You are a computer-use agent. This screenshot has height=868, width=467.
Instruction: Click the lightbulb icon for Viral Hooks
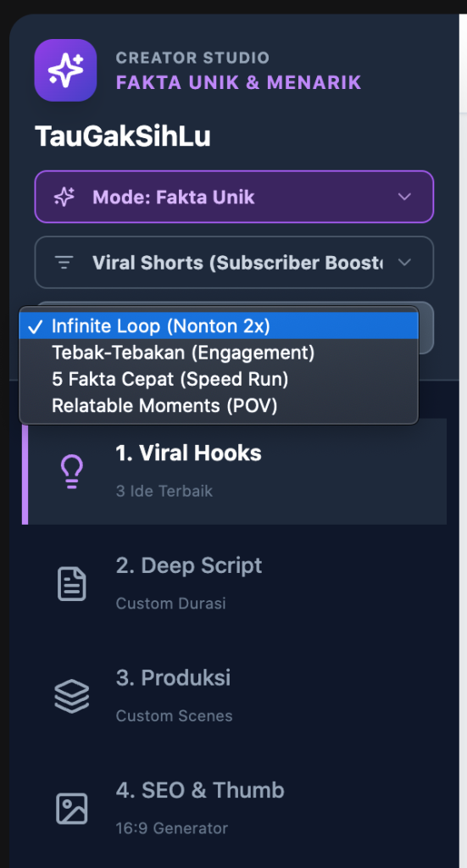point(72,471)
